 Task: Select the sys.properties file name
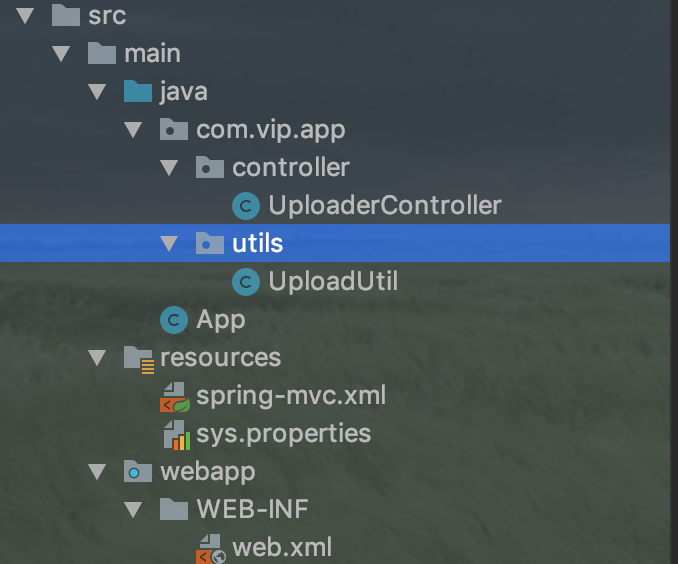(284, 434)
